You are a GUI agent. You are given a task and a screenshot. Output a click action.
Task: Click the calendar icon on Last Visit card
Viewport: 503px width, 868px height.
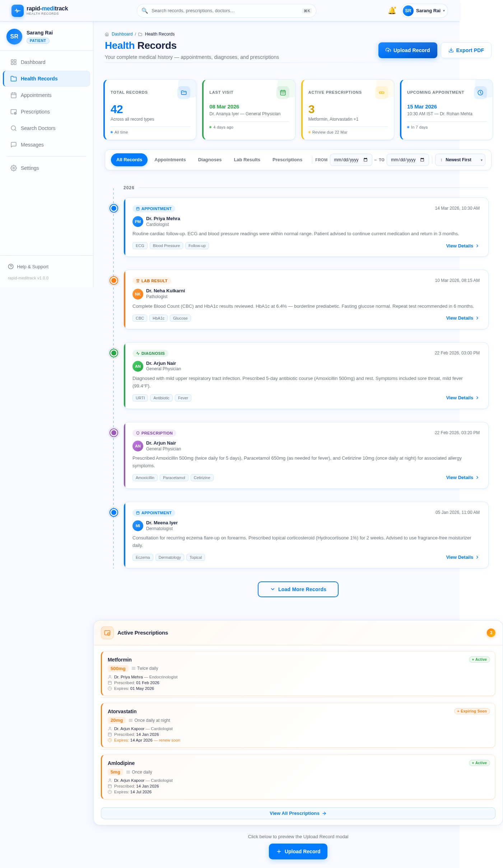click(283, 92)
